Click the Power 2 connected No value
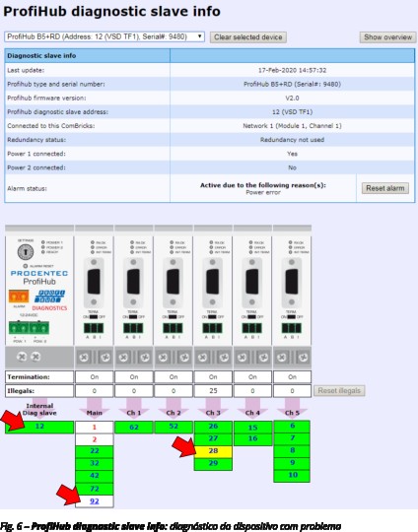Screen dimensions: 418x532 point(292,167)
